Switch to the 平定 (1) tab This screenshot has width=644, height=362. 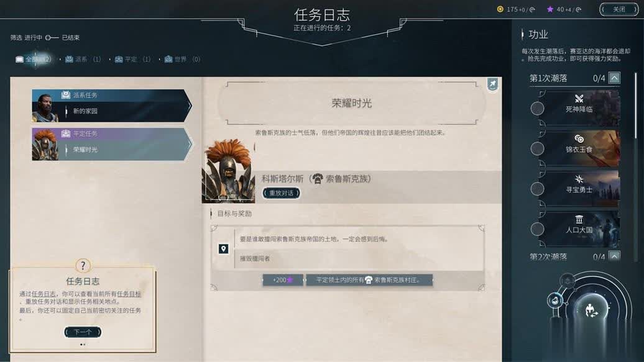pos(132,59)
